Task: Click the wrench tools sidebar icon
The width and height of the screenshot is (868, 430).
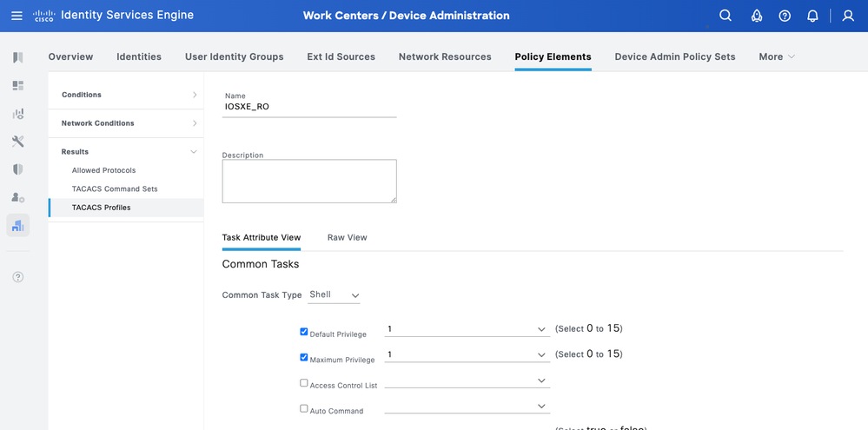Action: [x=18, y=142]
